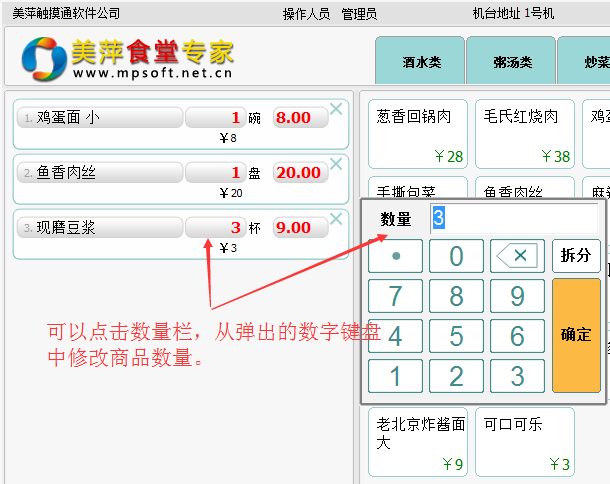Click the decimal point keypad button
Viewport: 610px width, 484px height.
395,256
